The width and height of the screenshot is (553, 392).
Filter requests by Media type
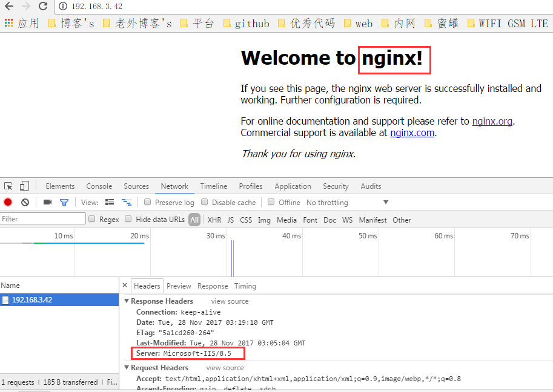point(286,220)
